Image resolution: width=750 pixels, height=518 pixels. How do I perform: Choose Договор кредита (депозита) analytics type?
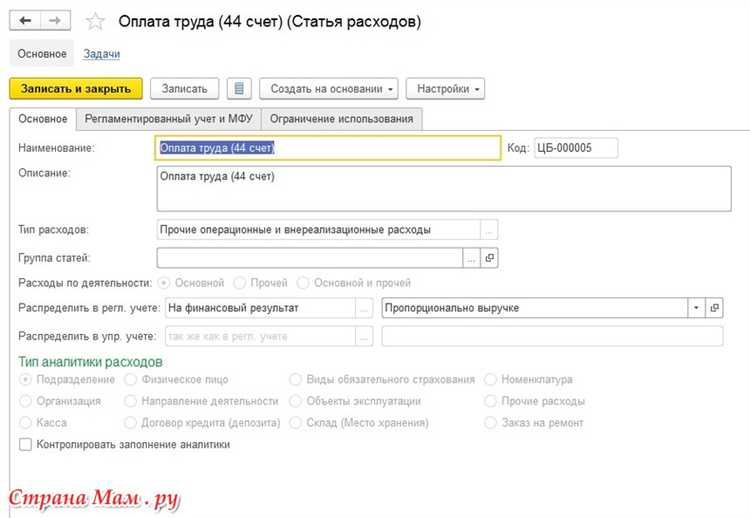tap(131, 423)
